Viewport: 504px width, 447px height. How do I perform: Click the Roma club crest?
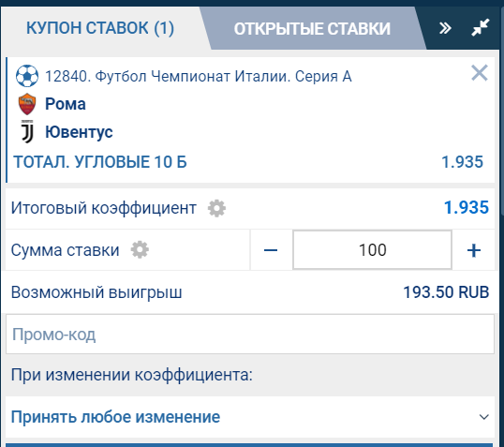coord(27,104)
